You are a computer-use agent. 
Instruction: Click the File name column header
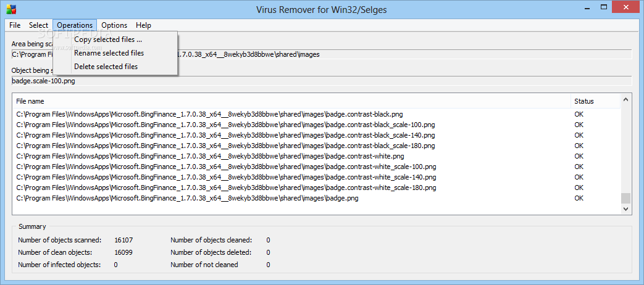(x=291, y=101)
